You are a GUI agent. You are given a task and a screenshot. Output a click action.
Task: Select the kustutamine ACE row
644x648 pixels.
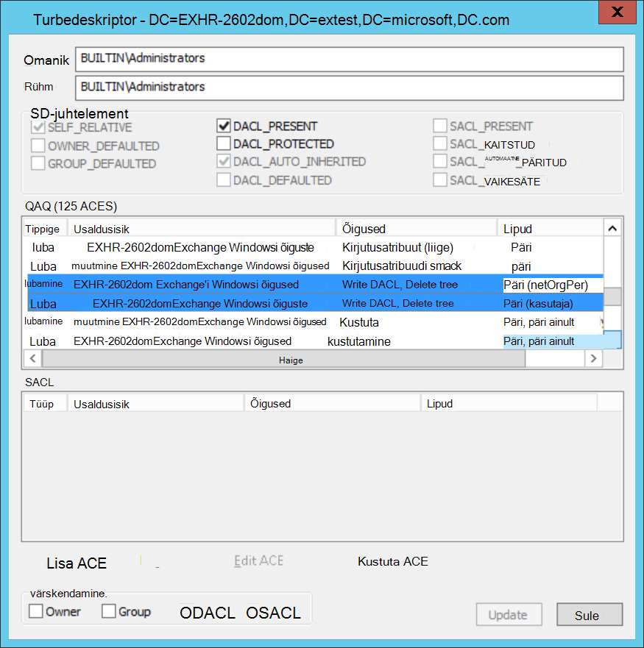[x=313, y=341]
